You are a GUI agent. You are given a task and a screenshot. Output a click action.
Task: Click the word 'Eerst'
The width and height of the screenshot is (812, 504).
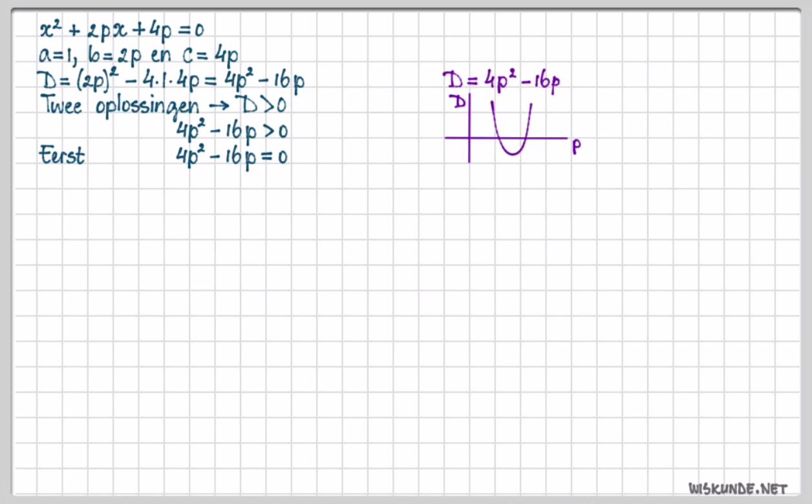[61, 155]
